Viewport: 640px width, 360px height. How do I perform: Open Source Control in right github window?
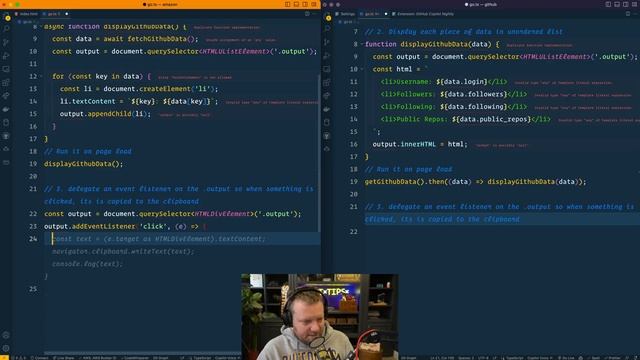coord(327,42)
